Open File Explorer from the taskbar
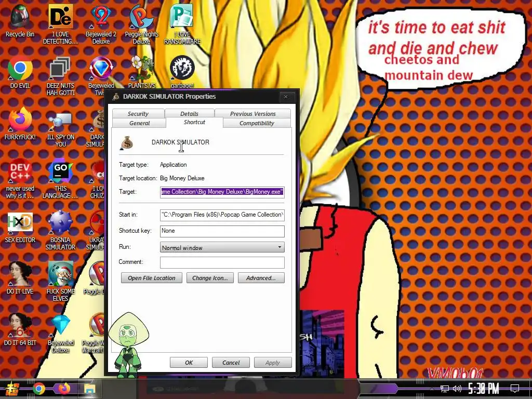Screen dimensions: 532x399 (x=90, y=389)
